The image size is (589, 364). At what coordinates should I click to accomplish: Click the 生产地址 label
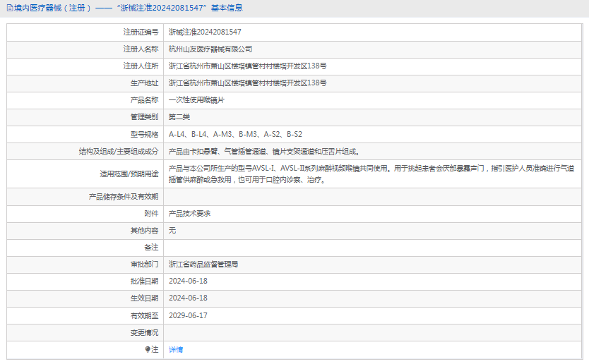pyautogui.click(x=144, y=83)
